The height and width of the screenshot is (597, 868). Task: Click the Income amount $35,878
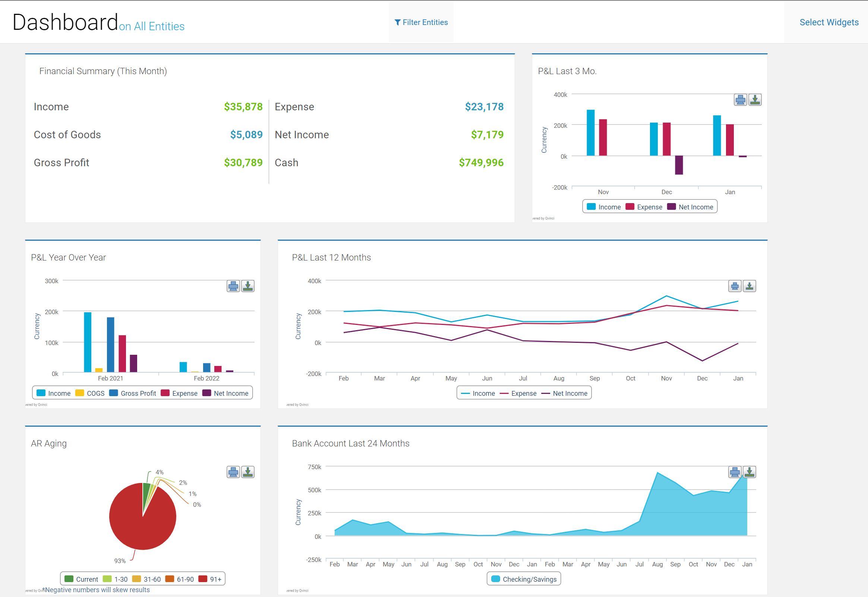pyautogui.click(x=243, y=107)
